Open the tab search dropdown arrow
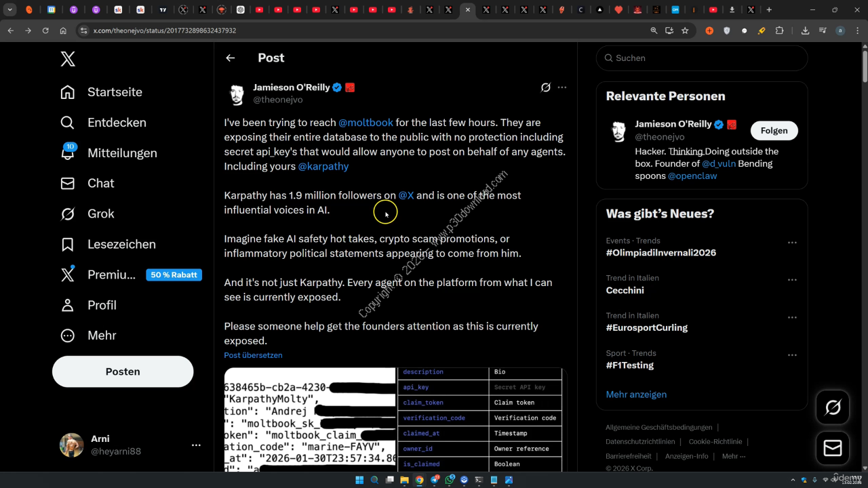Viewport: 868px width, 488px height. (x=10, y=10)
